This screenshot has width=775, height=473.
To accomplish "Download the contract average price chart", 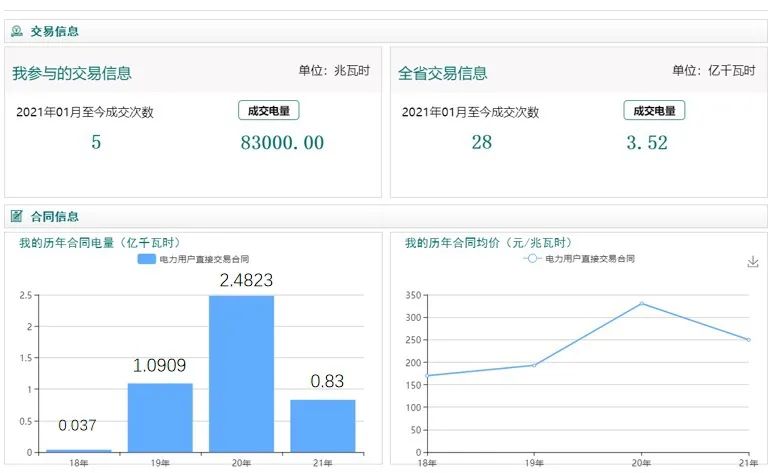I will tap(752, 262).
